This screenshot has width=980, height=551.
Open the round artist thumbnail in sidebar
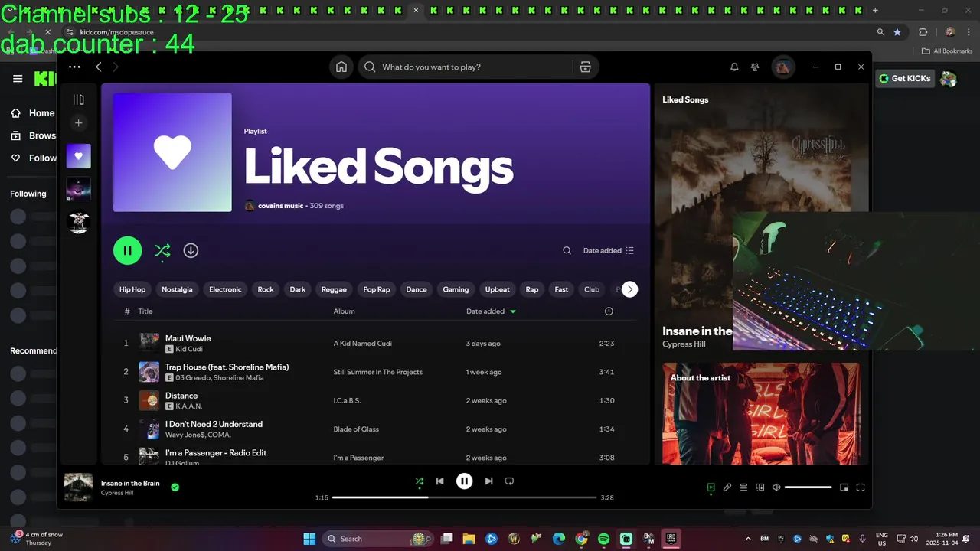[x=78, y=222]
